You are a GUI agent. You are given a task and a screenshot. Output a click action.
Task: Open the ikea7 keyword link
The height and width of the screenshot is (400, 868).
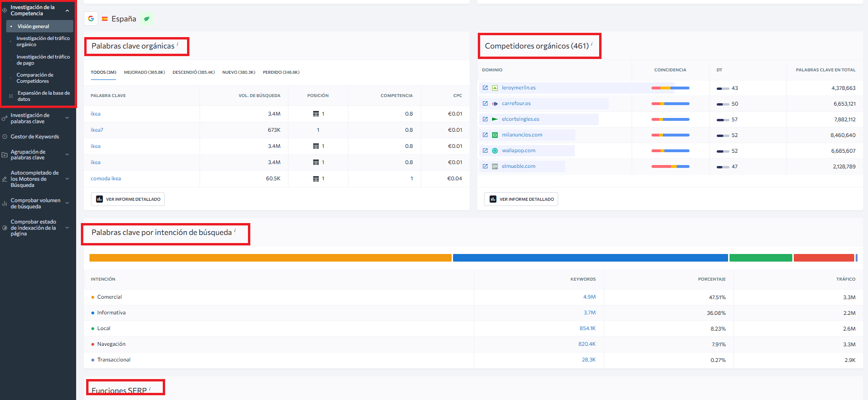tap(97, 130)
